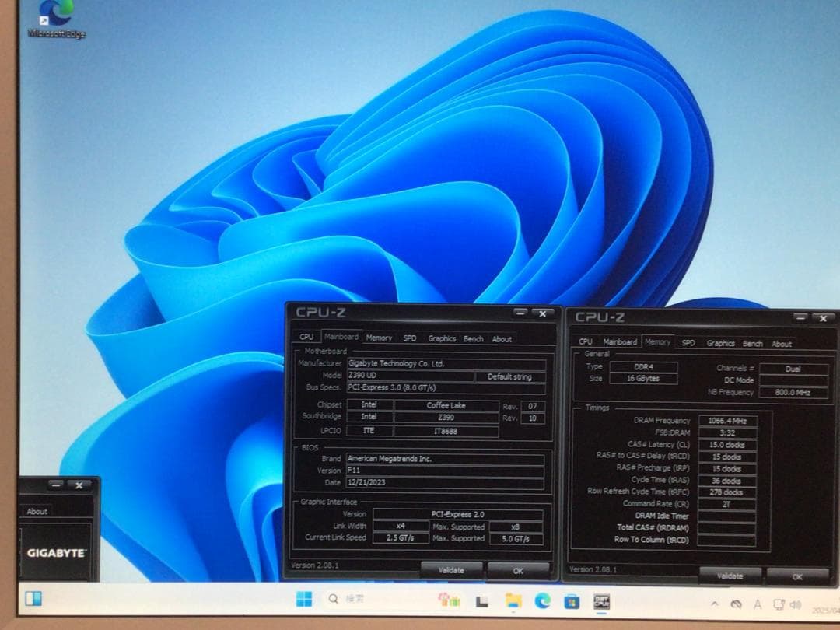Switch to the SPD tab in CPU-Z
This screenshot has height=630, width=840.
point(408,338)
